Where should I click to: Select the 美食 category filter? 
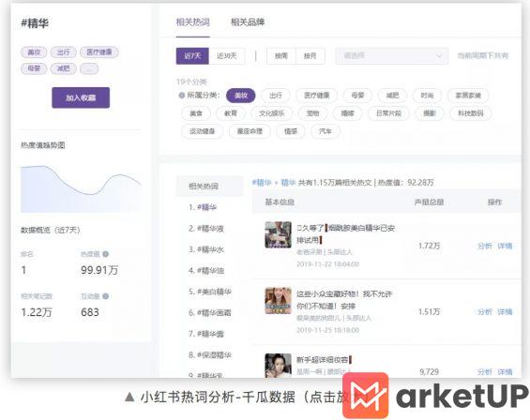click(x=196, y=113)
